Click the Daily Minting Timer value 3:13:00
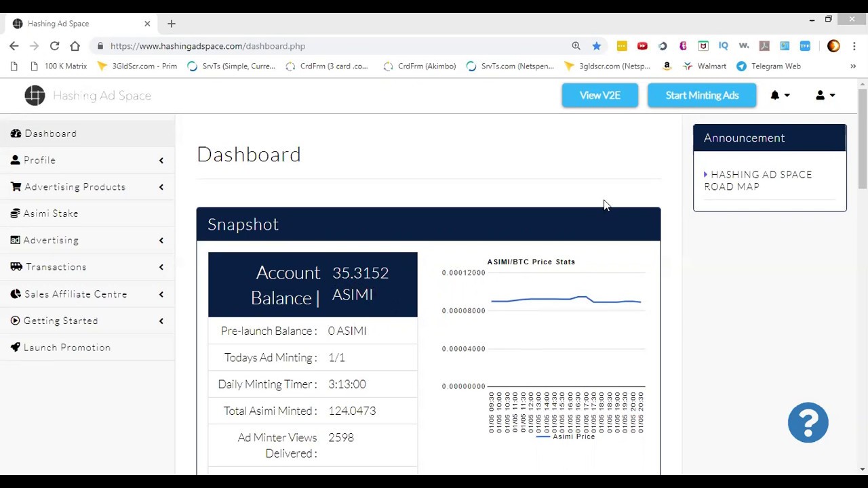The image size is (868, 488). click(347, 384)
